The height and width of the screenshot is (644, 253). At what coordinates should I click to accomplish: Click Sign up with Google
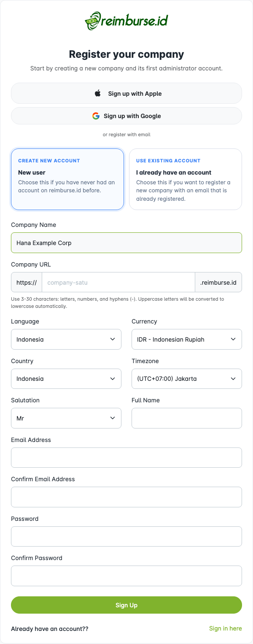point(126,116)
